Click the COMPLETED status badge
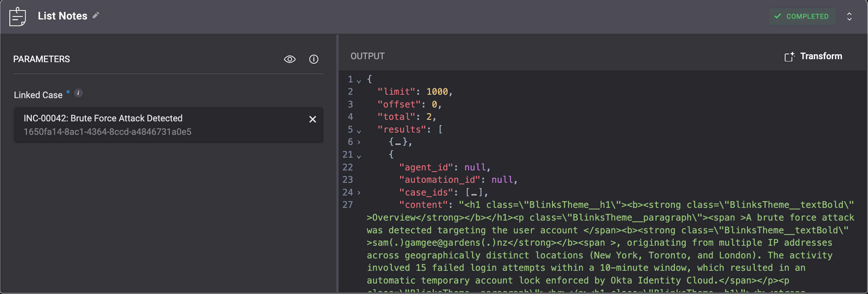The image size is (868, 294). pos(802,16)
